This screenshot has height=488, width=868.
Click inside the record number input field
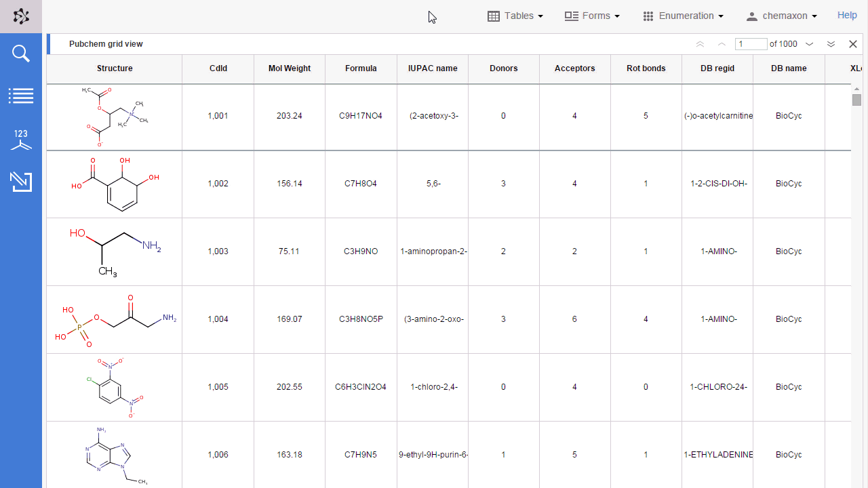tap(751, 43)
